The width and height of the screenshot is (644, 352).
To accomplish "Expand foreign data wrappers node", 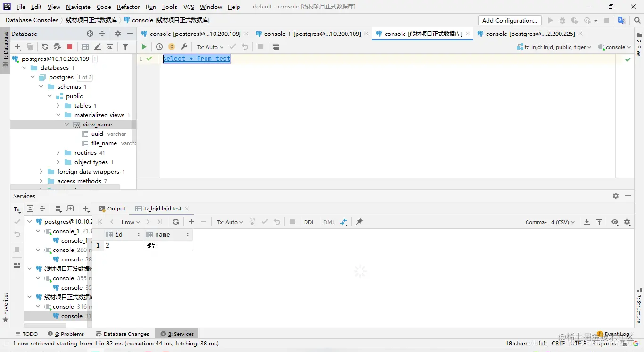I will point(41,172).
